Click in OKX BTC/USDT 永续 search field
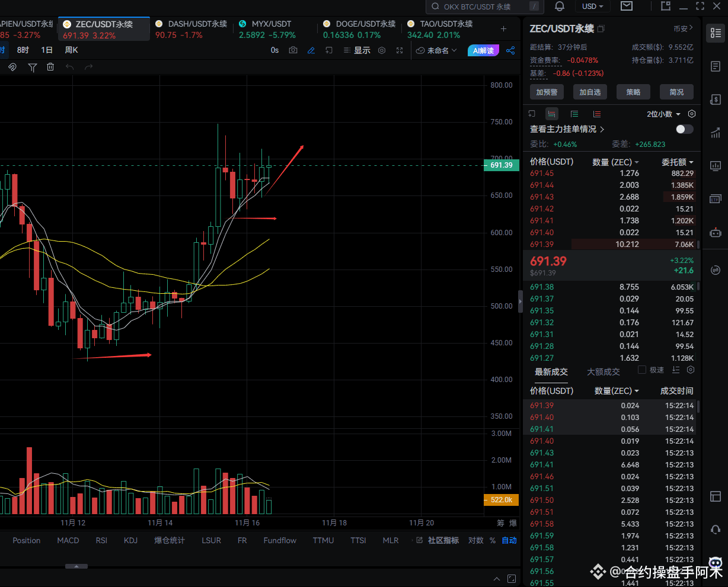Viewport: 728px width, 587px height. click(x=484, y=7)
